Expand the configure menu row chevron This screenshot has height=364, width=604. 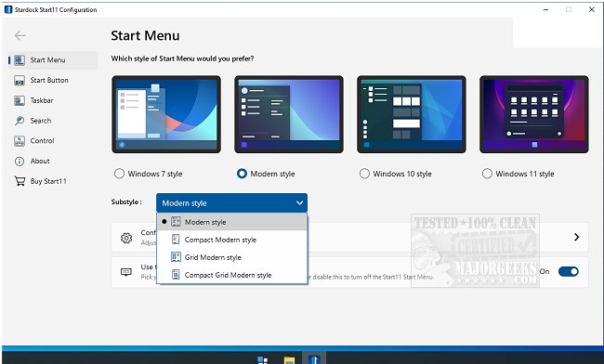577,237
